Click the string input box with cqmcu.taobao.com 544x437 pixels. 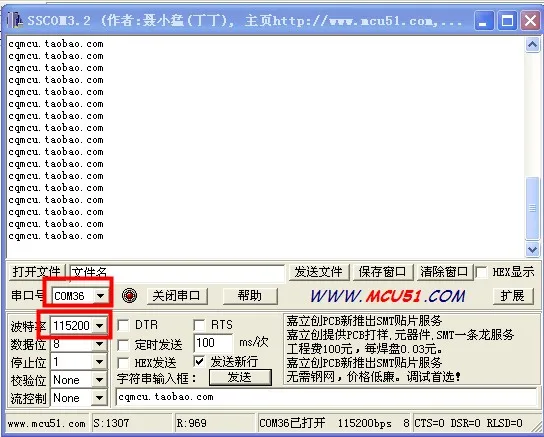(x=326, y=397)
